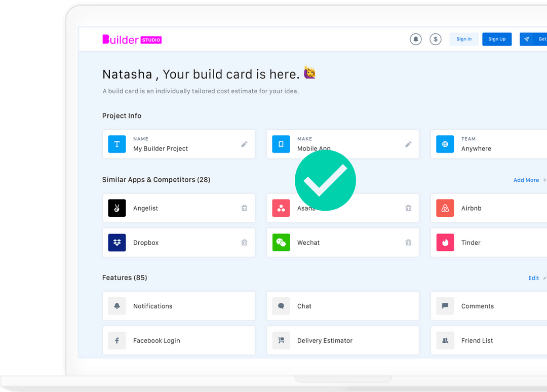547x392 pixels.
Task: Click the Facebook Login feature icon
Action: point(117,340)
